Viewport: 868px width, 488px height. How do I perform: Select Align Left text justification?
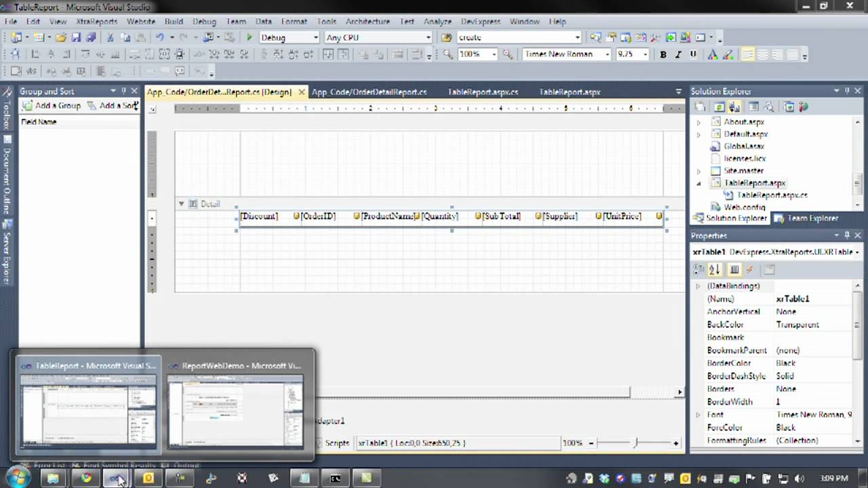tap(748, 54)
